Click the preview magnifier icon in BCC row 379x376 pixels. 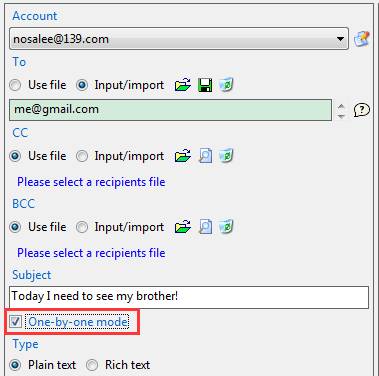205,227
